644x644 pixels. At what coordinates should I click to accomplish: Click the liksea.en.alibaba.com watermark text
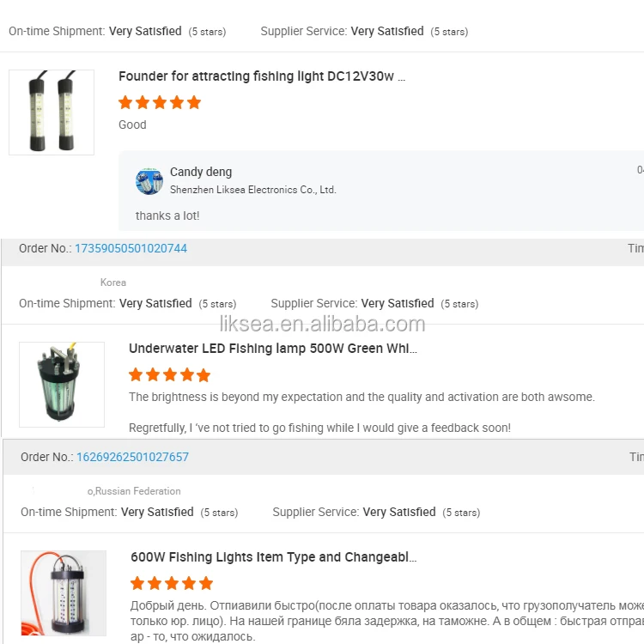(x=322, y=324)
